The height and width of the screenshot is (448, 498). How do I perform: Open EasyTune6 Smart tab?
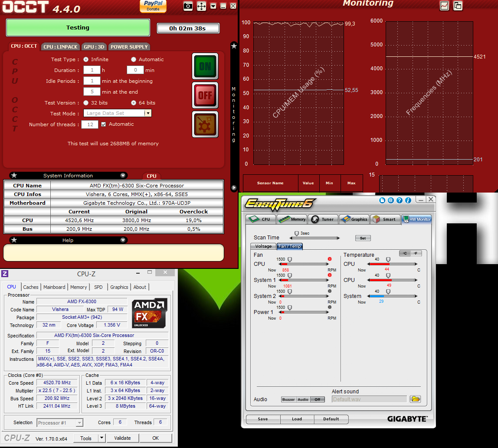[x=385, y=219]
